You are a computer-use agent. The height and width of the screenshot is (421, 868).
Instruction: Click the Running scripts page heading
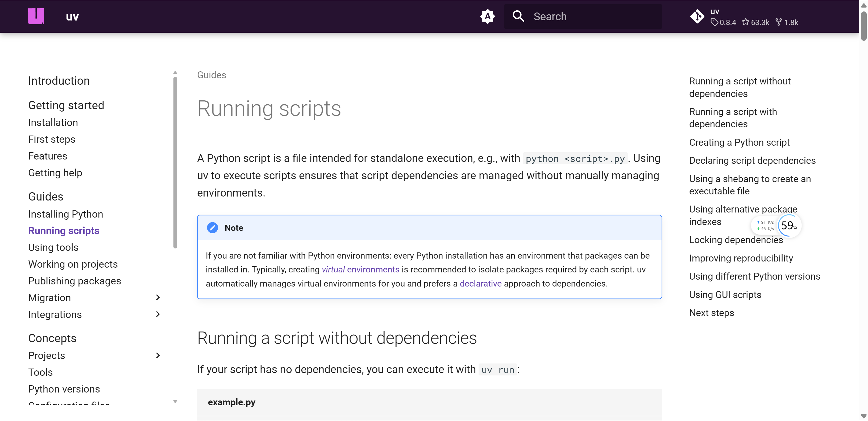pyautogui.click(x=269, y=109)
